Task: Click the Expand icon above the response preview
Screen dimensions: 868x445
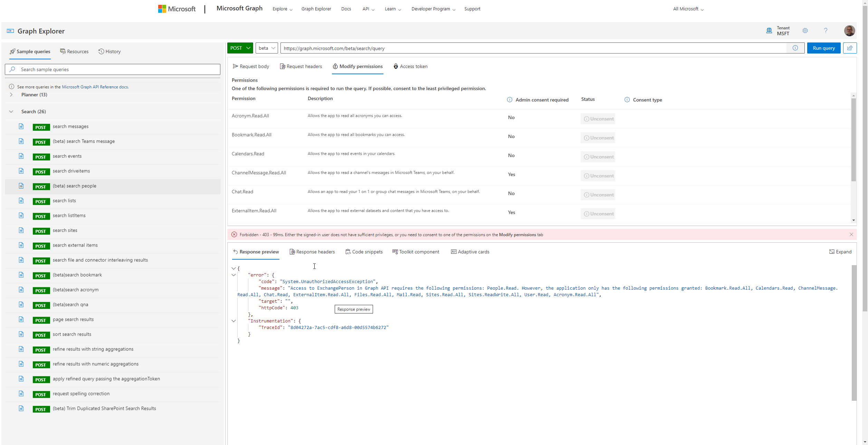Action: point(841,252)
